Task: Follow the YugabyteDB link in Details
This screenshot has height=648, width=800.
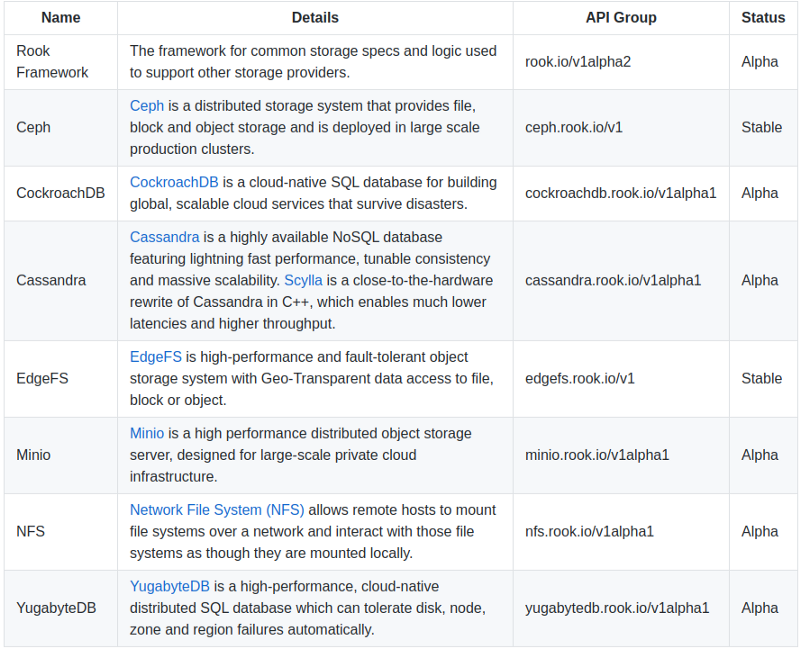Action: 169,586
